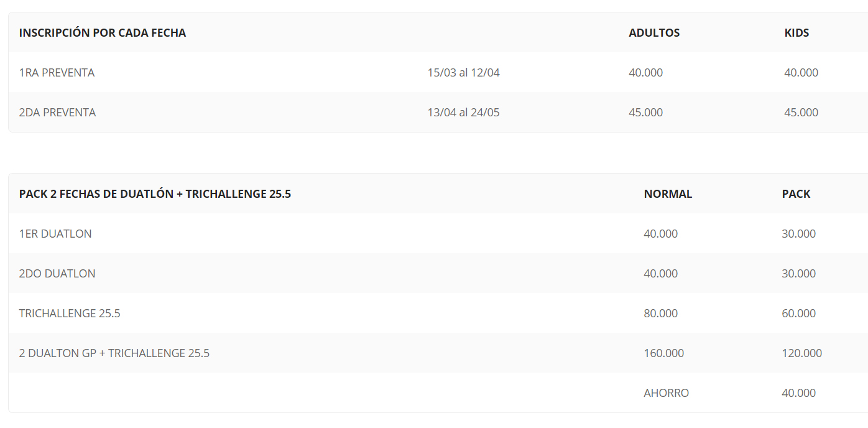Click the 1RA PREVENTA row label

point(57,73)
